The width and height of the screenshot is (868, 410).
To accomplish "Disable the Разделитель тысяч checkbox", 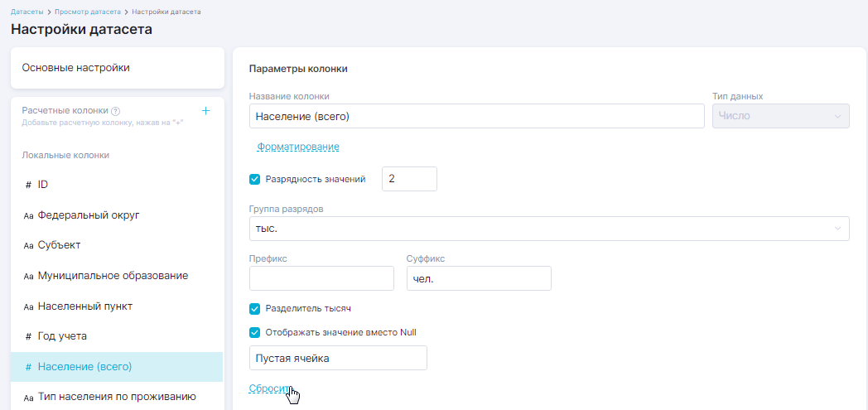I will tap(255, 309).
